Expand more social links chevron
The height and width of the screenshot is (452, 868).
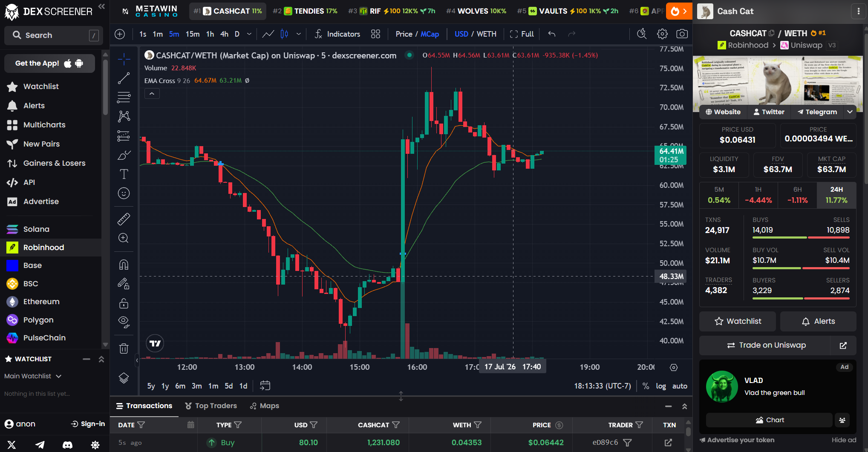pyautogui.click(x=850, y=112)
